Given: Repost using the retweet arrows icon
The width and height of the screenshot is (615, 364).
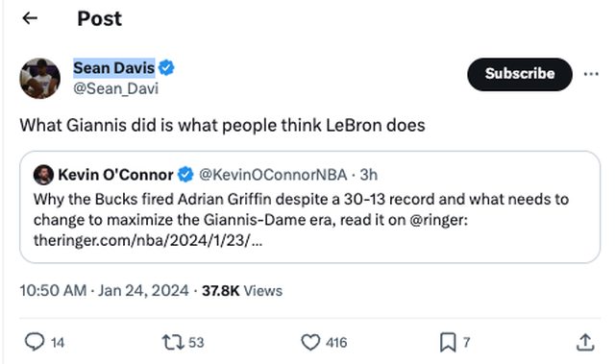Looking at the screenshot, I should (173, 342).
